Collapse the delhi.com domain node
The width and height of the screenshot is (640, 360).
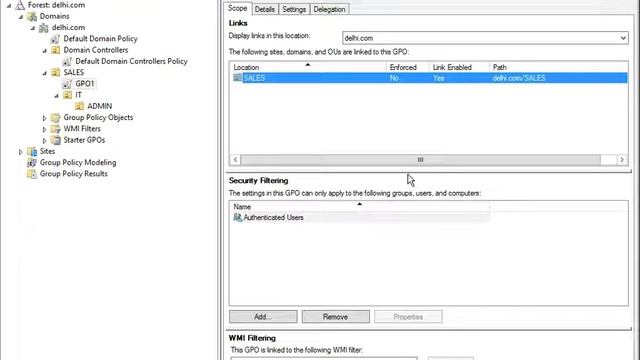point(33,28)
